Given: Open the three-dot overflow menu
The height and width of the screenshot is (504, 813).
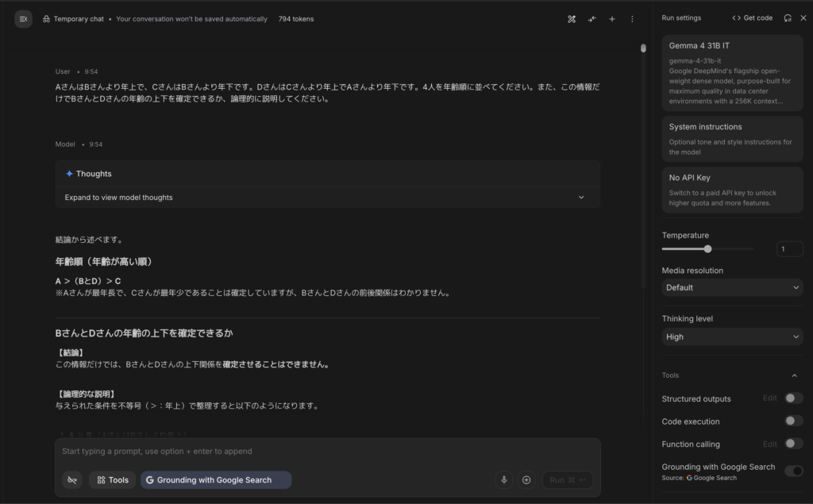Looking at the screenshot, I should 631,18.
